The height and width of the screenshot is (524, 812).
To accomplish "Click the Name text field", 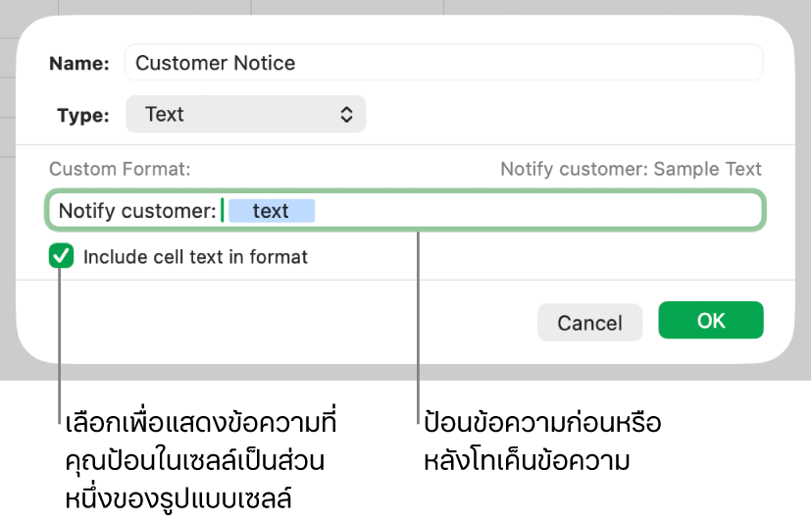I will [441, 63].
